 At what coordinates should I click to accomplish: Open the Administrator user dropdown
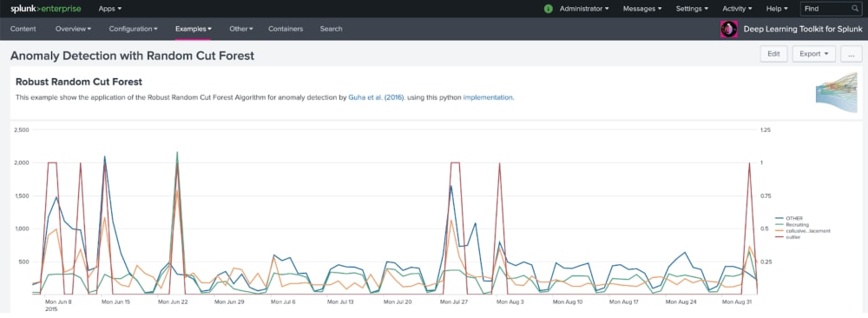pyautogui.click(x=584, y=9)
